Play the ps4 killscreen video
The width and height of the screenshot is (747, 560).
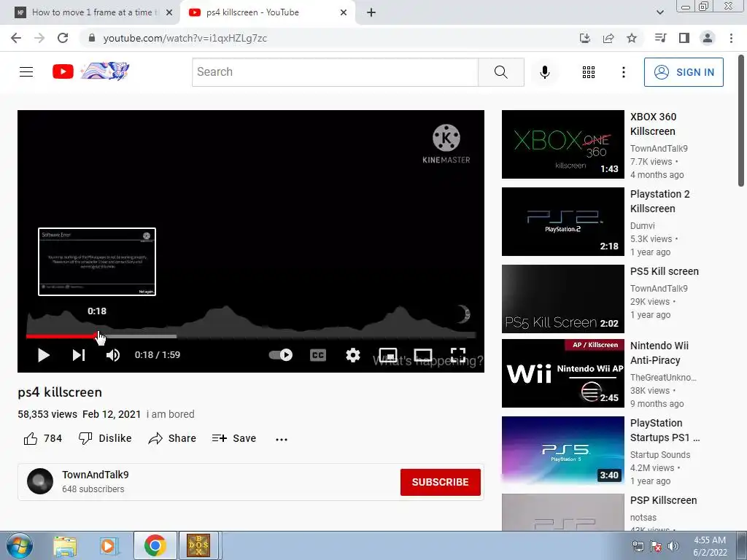pos(43,355)
